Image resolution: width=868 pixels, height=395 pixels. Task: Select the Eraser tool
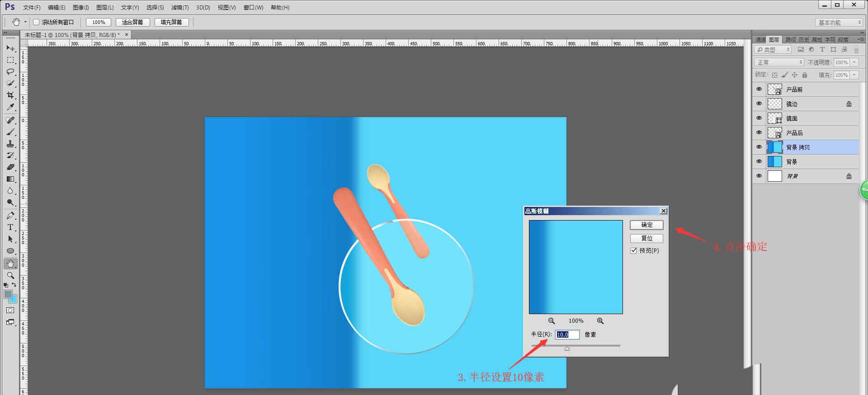point(10,167)
